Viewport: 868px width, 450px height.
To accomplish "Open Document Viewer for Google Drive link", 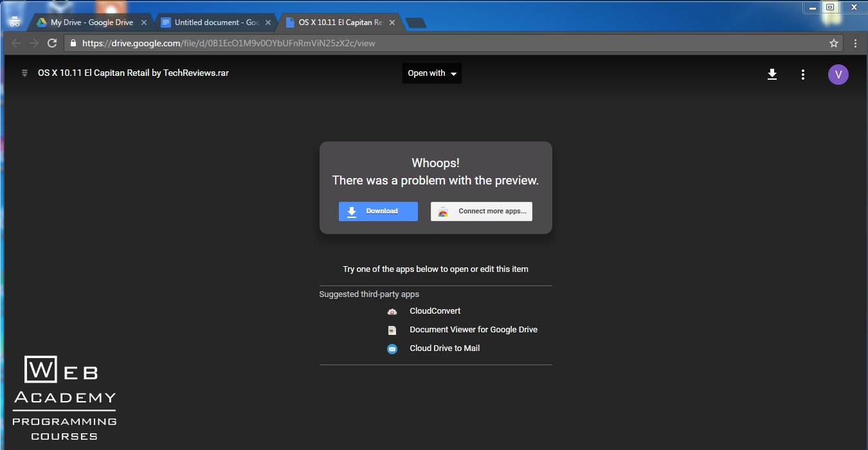I will pos(473,330).
